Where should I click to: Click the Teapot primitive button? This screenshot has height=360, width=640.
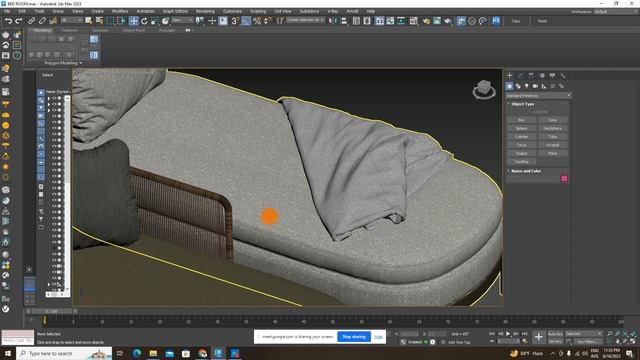521,153
